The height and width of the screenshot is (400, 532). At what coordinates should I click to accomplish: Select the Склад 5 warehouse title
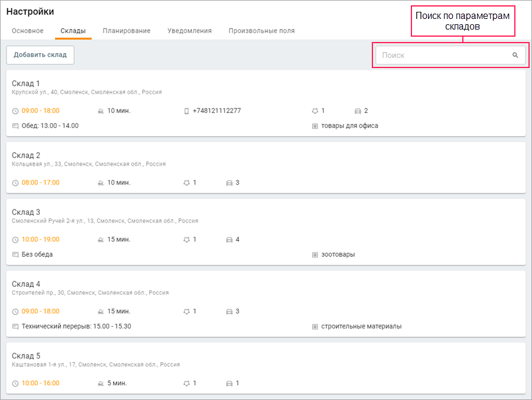pos(26,356)
